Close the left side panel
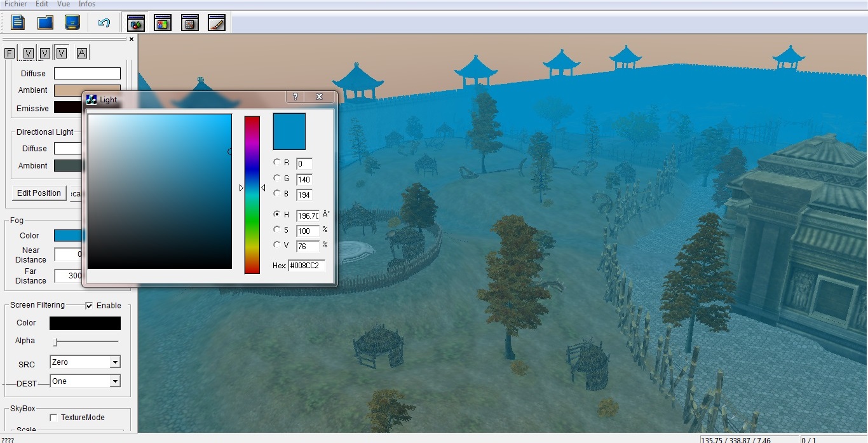Image resolution: width=868 pixels, height=443 pixels. [132, 39]
